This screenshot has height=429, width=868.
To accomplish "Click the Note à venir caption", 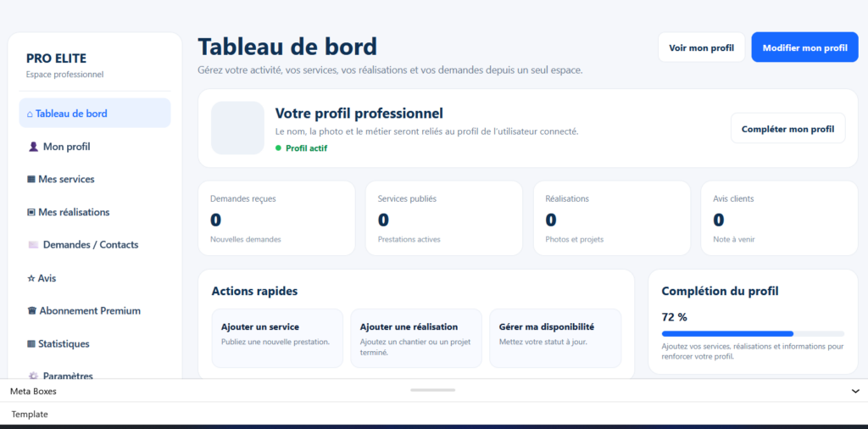I will [734, 240].
